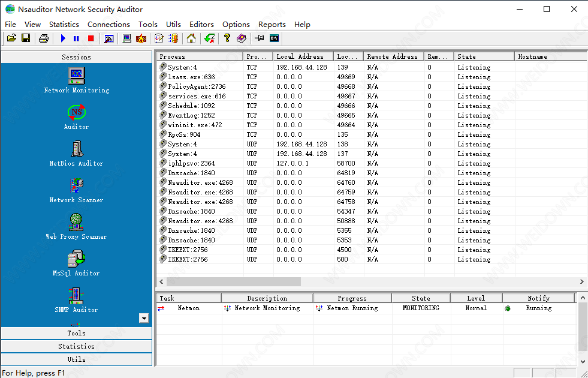The width and height of the screenshot is (588, 378).
Task: Click the green and red arrows toolbar icon
Action: click(210, 38)
